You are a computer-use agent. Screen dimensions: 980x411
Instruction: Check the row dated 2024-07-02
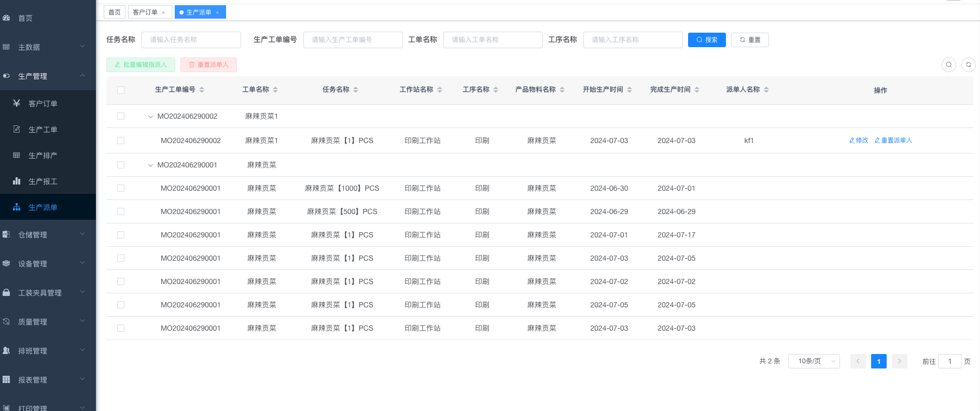121,281
